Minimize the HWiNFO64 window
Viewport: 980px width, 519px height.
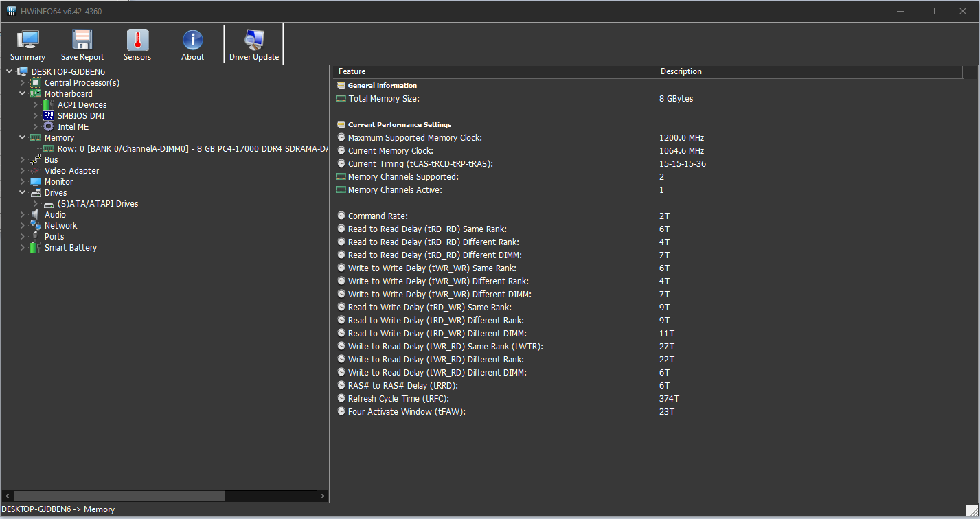[x=900, y=11]
